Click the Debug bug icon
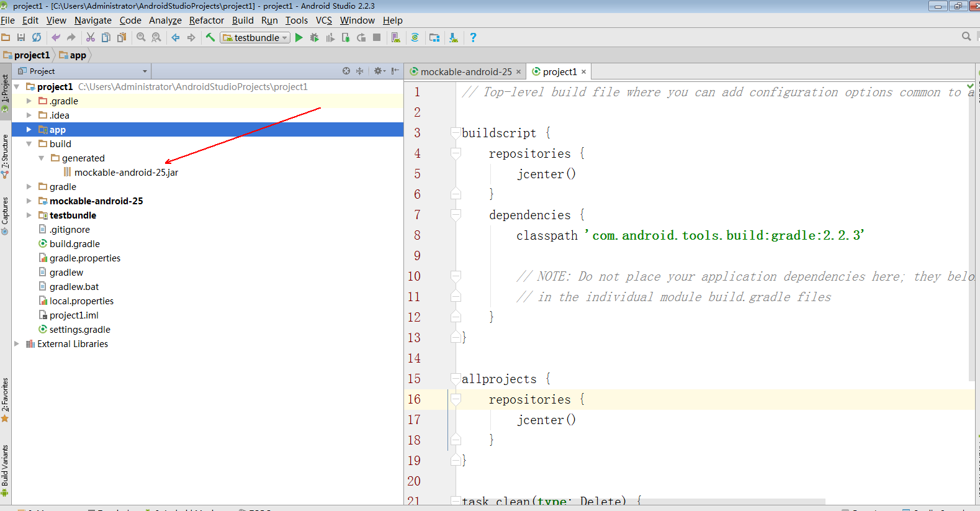This screenshot has width=980, height=511. [x=315, y=37]
